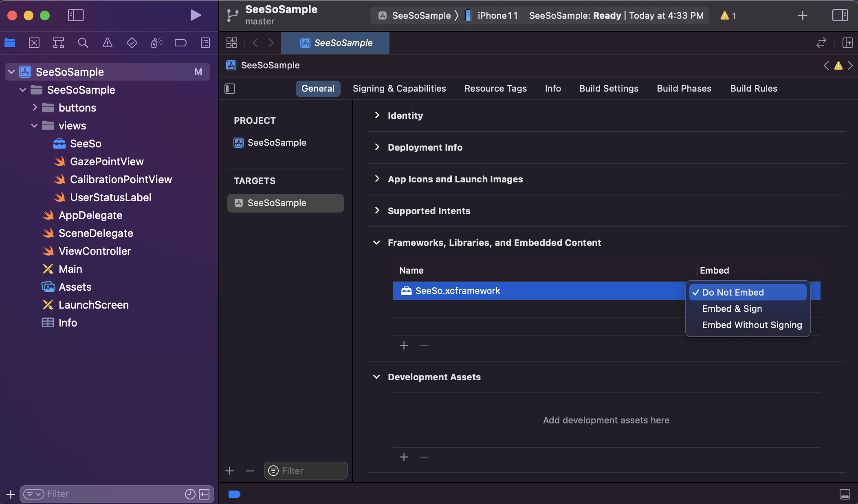Click the blue breakpoint tag in the bottom bar
The width and height of the screenshot is (858, 504).
234,494
